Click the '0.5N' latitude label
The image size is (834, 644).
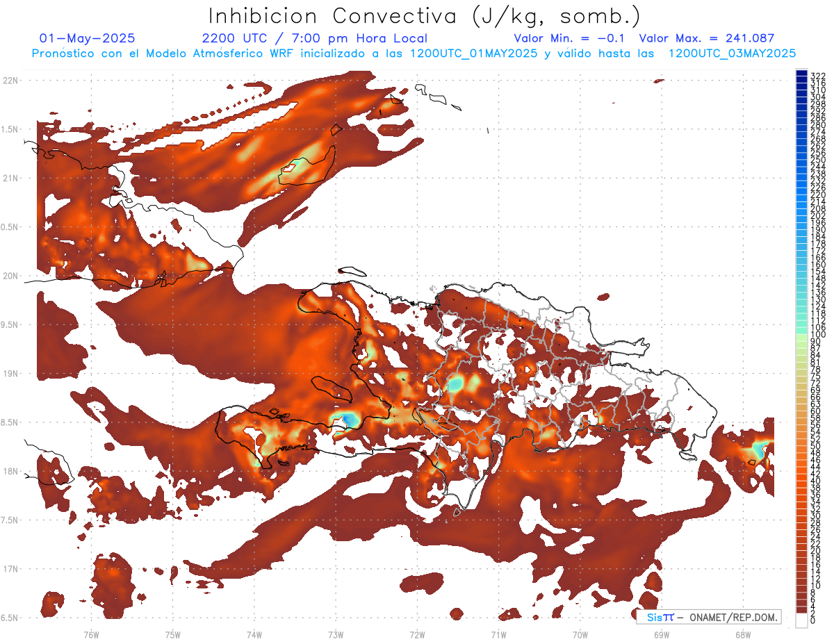coord(10,227)
